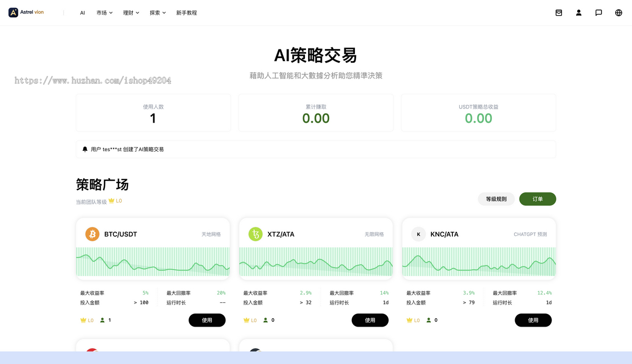Viewport: 632px width, 364px height.
Task: Click the CHATGPT 预测 strategy label
Action: 530,234
